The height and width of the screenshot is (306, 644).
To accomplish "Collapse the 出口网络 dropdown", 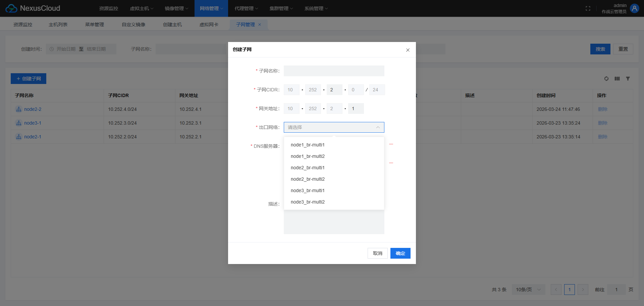I will [378, 127].
